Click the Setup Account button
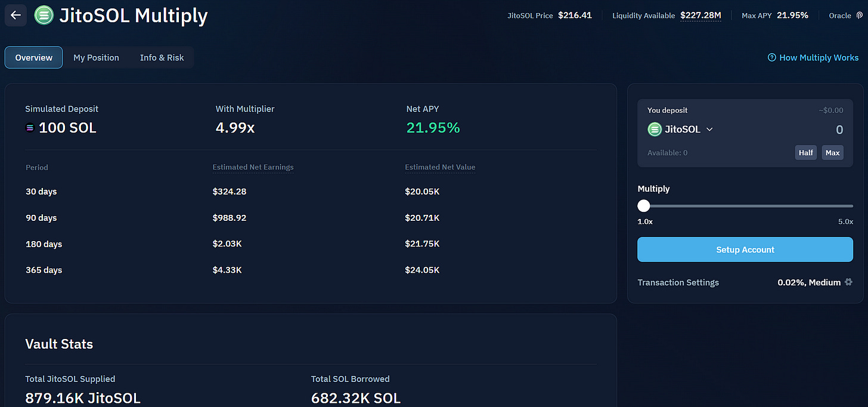 [x=745, y=249]
